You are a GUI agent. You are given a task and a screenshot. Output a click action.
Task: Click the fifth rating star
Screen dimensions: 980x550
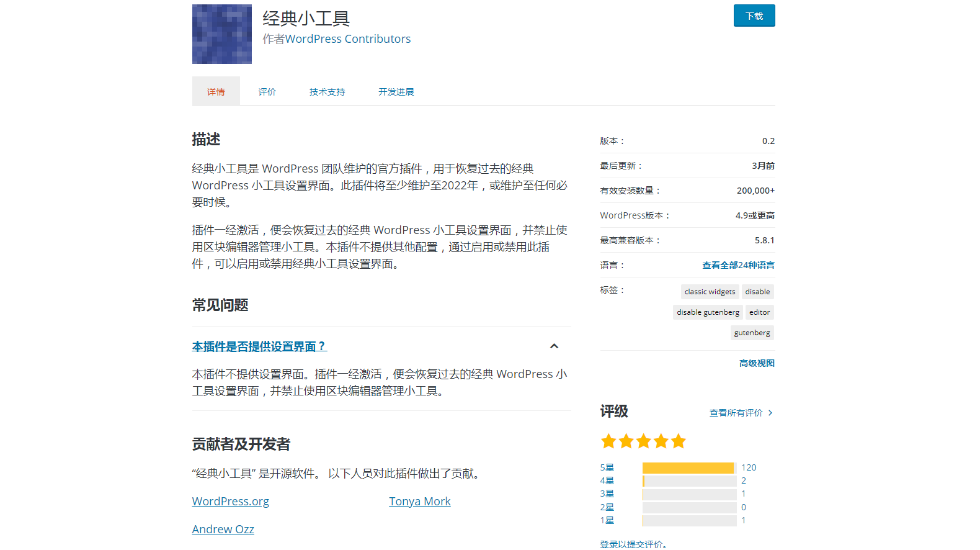coord(678,441)
